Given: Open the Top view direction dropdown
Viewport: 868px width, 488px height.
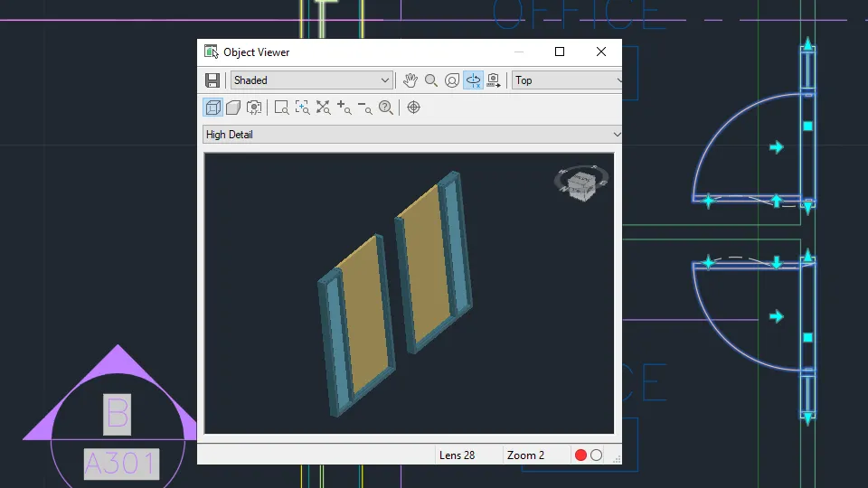Looking at the screenshot, I should [x=567, y=80].
